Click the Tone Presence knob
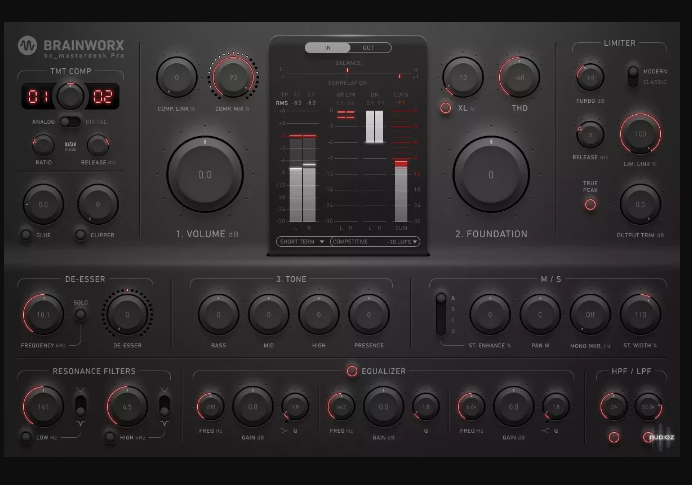The width and height of the screenshot is (692, 485). pos(369,315)
